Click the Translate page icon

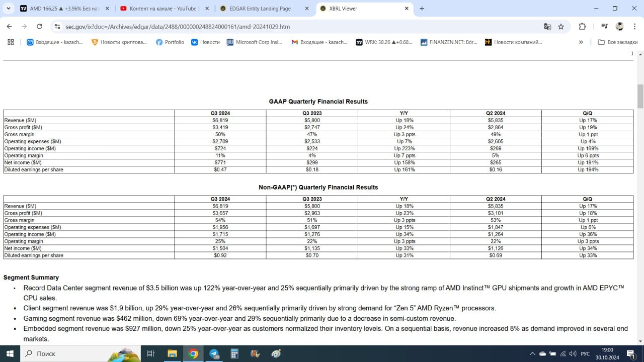[x=547, y=27]
